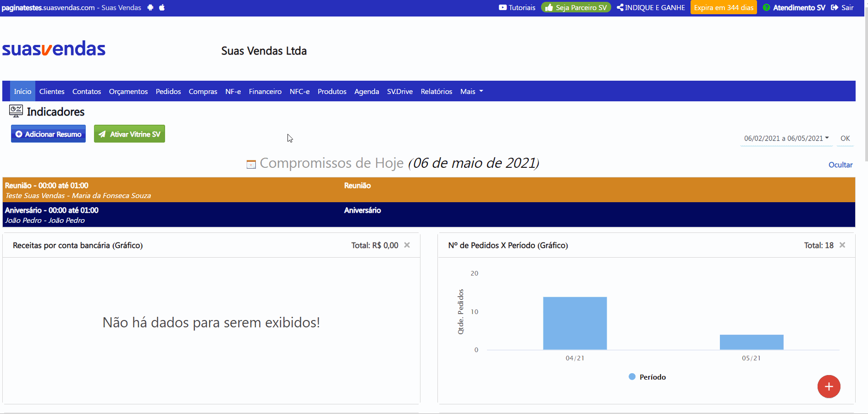Open the Orçamentos menu
Image resolution: width=868 pixels, height=414 pixels.
pyautogui.click(x=128, y=91)
